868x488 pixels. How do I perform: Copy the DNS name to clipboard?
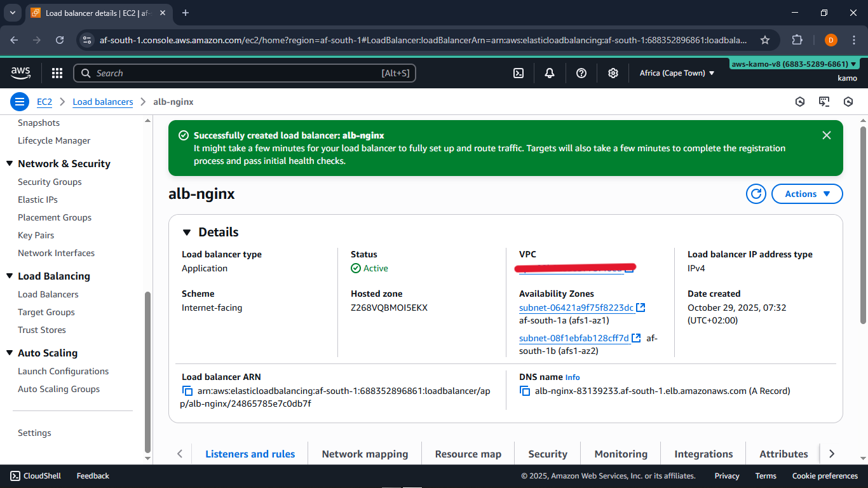point(525,391)
